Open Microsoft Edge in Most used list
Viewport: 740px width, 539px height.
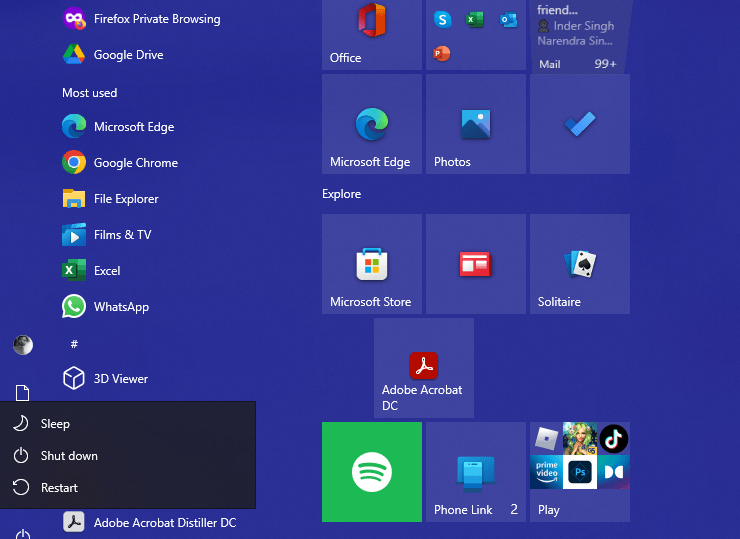pyautogui.click(x=118, y=126)
